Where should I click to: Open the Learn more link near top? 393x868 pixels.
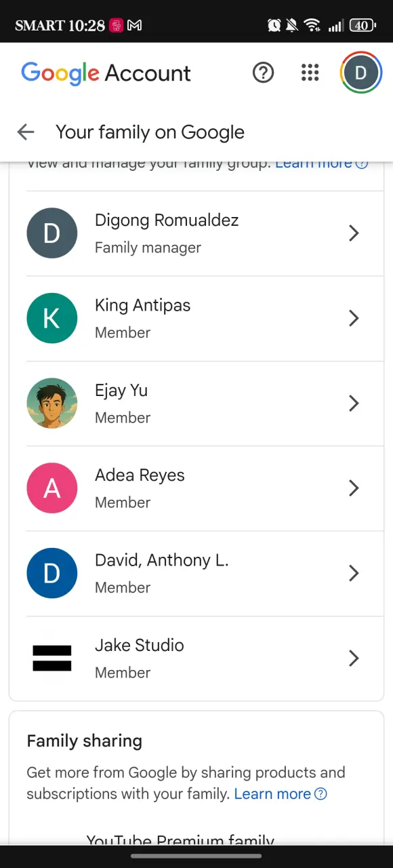322,163
